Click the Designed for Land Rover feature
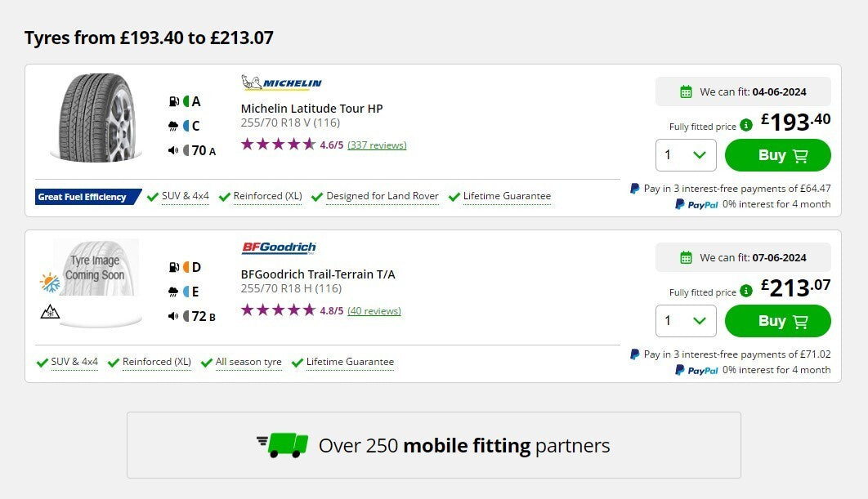 (382, 196)
